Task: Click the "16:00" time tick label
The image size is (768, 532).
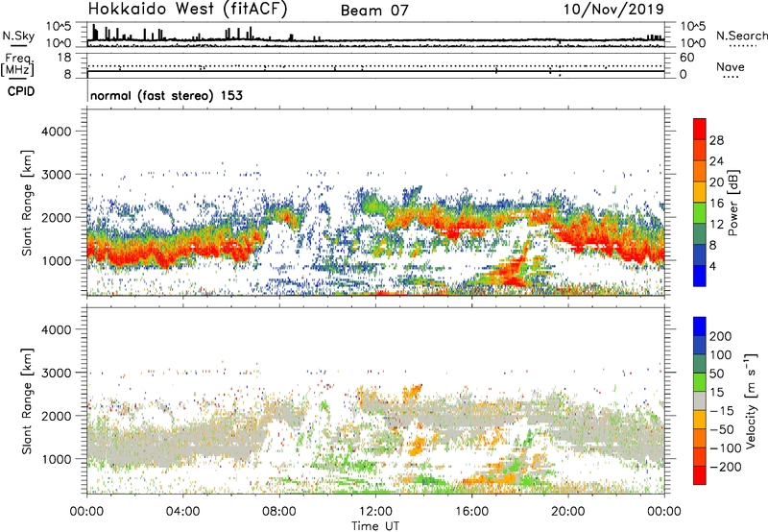Action: pyautogui.click(x=471, y=512)
